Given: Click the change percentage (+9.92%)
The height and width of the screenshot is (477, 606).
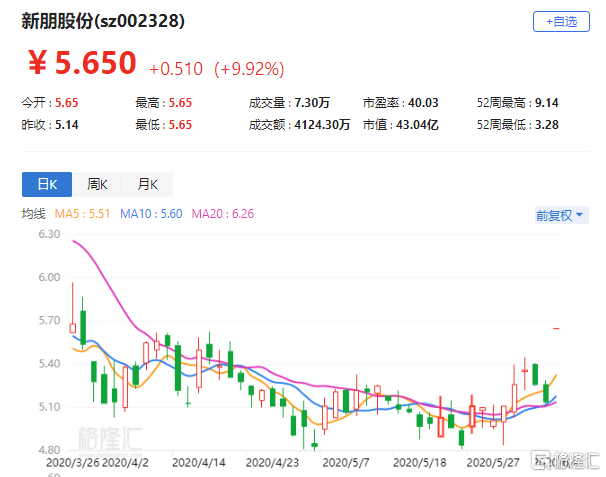Looking at the screenshot, I should 249,69.
